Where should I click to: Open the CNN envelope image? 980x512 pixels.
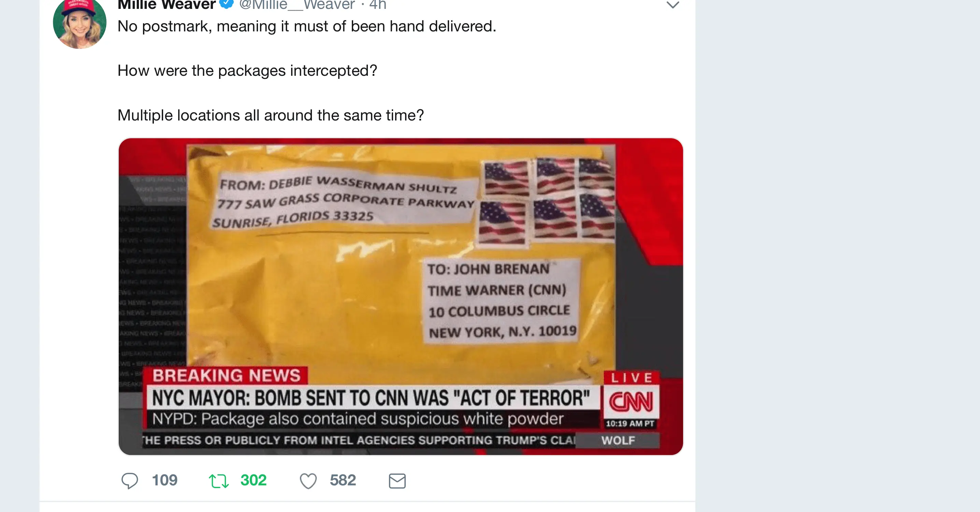coord(401,297)
